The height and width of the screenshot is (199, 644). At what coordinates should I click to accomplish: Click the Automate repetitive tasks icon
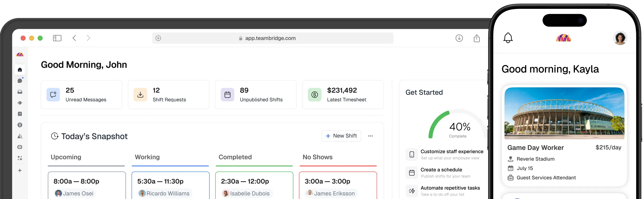click(412, 191)
